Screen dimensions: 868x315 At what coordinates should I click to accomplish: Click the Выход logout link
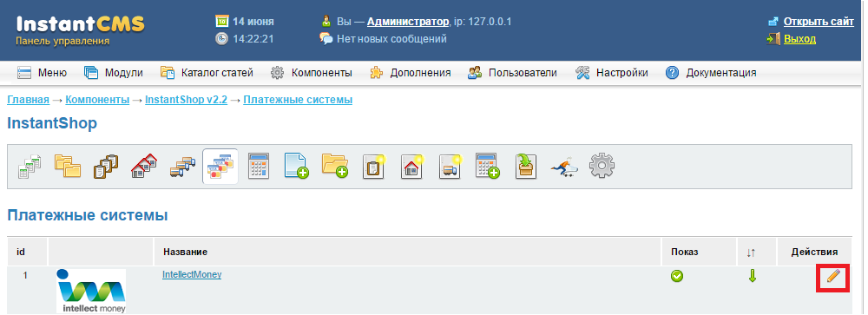pos(799,39)
